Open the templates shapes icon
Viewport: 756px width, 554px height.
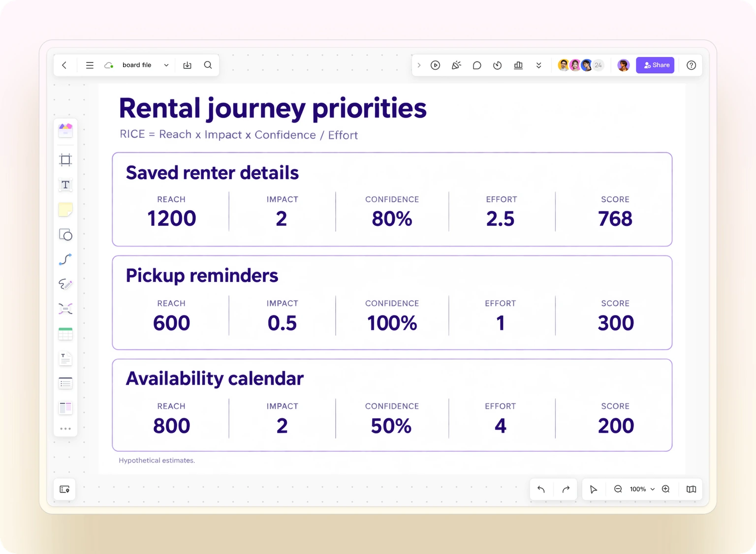tap(65, 130)
